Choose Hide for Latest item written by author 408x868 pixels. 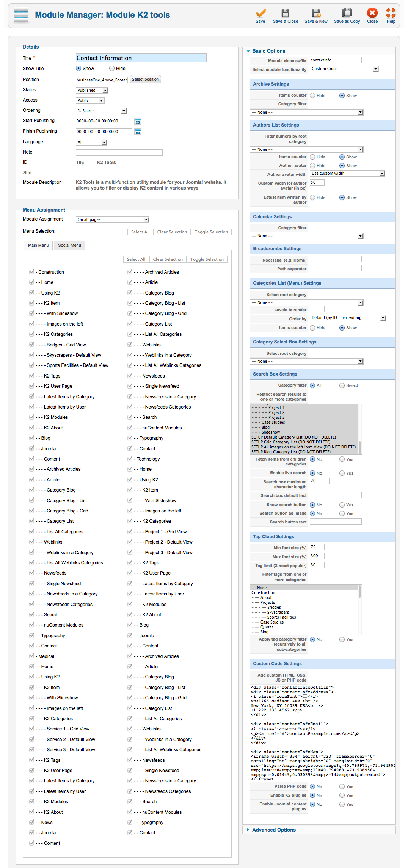(x=312, y=197)
